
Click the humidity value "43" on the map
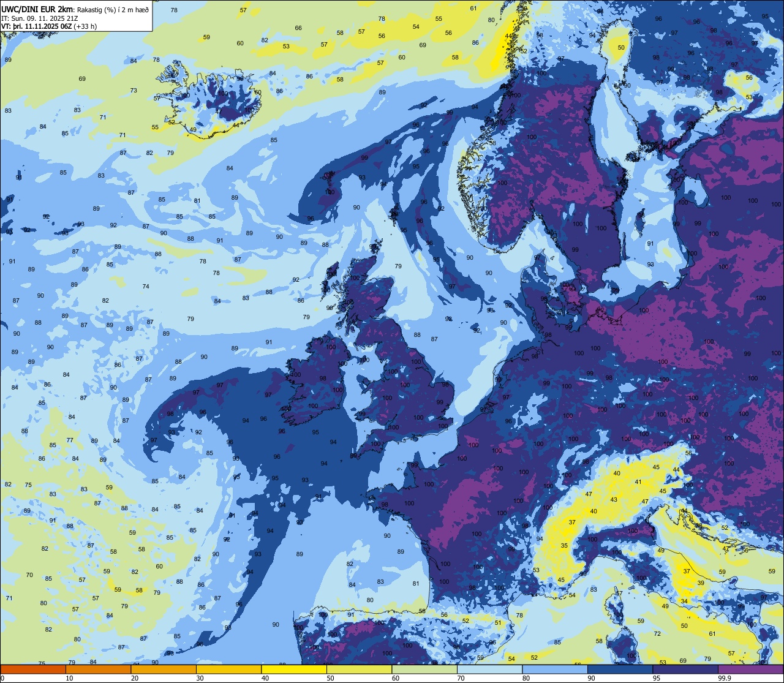coord(614,500)
